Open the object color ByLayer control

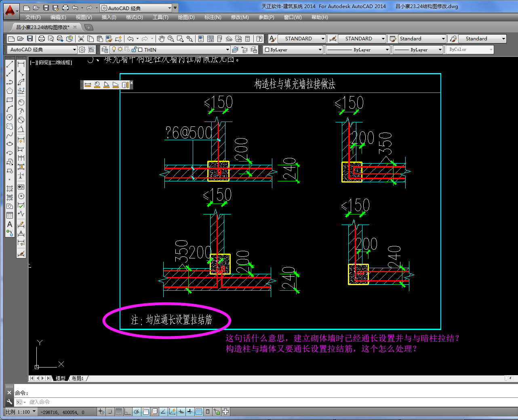coord(293,50)
